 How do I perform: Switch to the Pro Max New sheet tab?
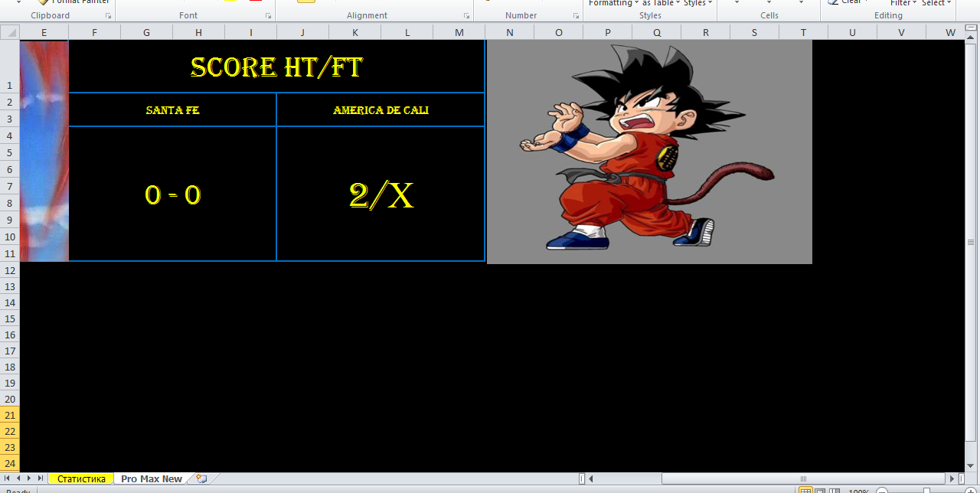click(152, 478)
